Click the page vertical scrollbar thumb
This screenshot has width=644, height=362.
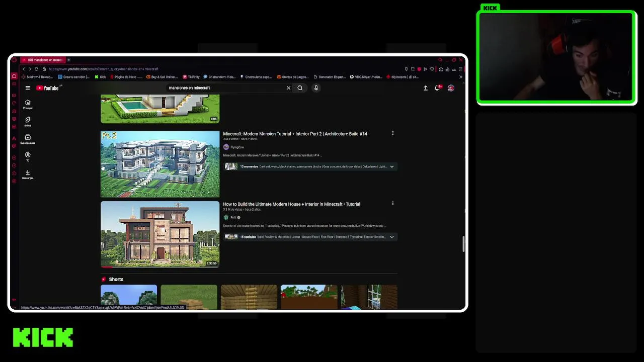pos(463,244)
